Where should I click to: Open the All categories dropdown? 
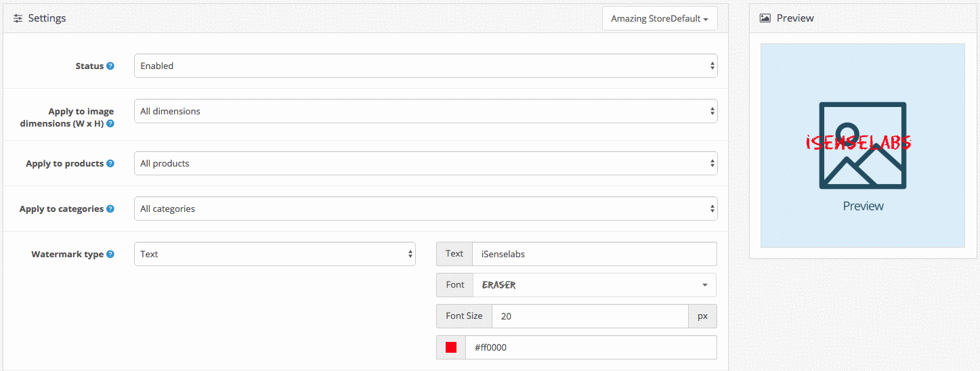click(x=426, y=209)
